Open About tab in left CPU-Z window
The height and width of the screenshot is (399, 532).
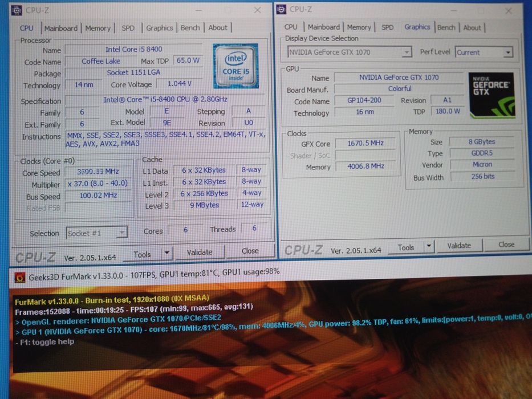click(217, 27)
